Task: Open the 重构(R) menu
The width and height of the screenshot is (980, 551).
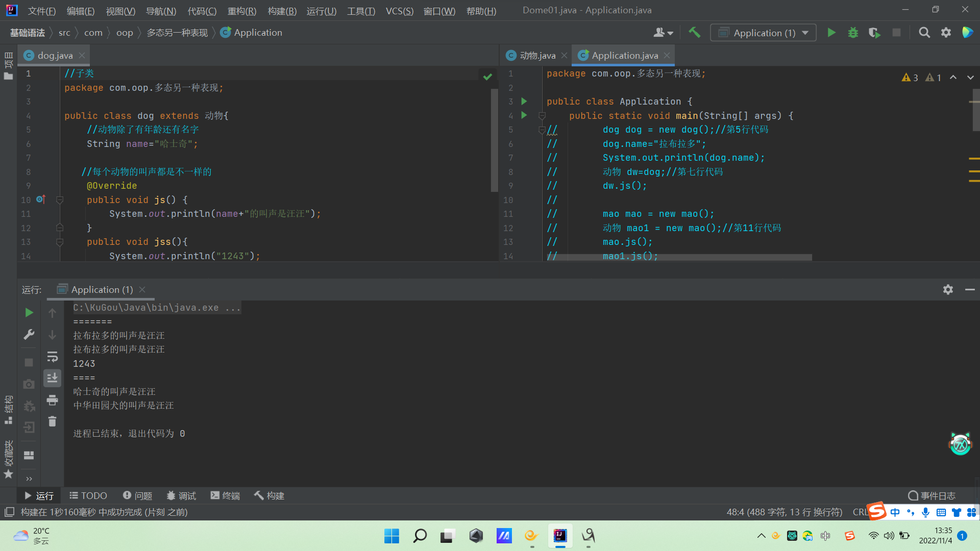Action: tap(241, 11)
